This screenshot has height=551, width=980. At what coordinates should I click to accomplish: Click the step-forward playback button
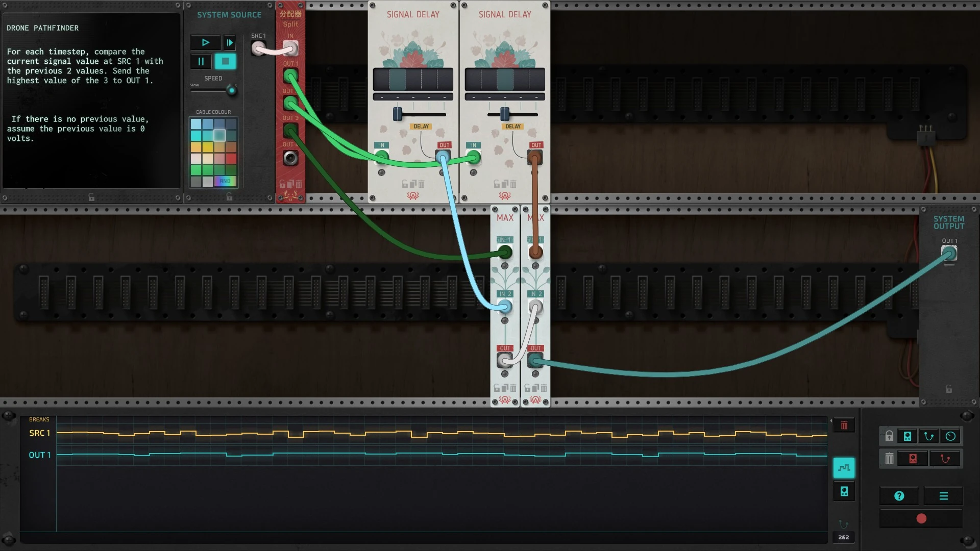coord(230,43)
